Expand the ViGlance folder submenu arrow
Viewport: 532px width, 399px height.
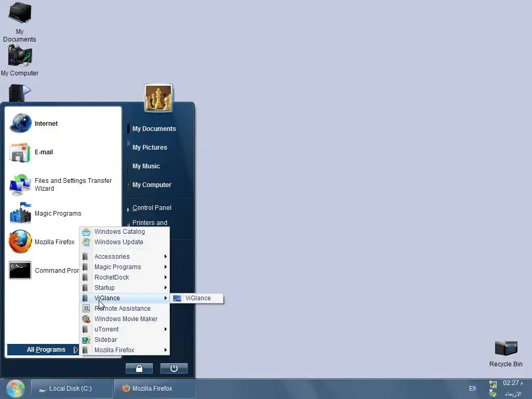[x=166, y=298]
